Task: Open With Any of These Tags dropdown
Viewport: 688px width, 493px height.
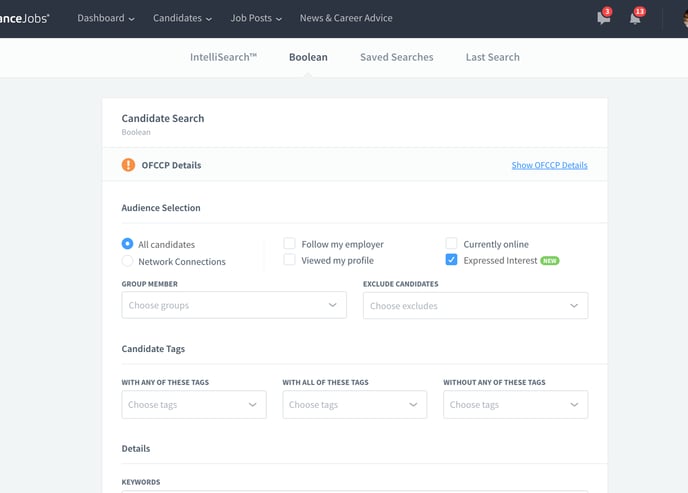Action: [194, 404]
